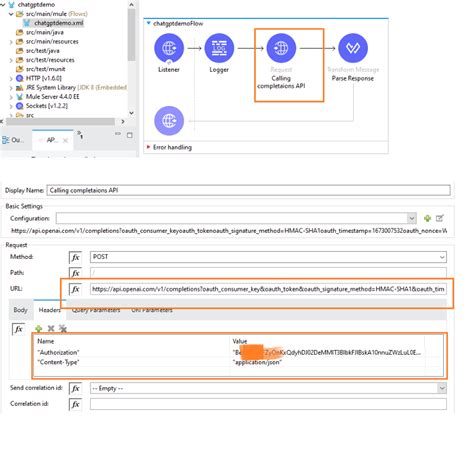Viewport: 474px width, 462px height.
Task: Maximize the outline panel
Action: click(x=130, y=135)
